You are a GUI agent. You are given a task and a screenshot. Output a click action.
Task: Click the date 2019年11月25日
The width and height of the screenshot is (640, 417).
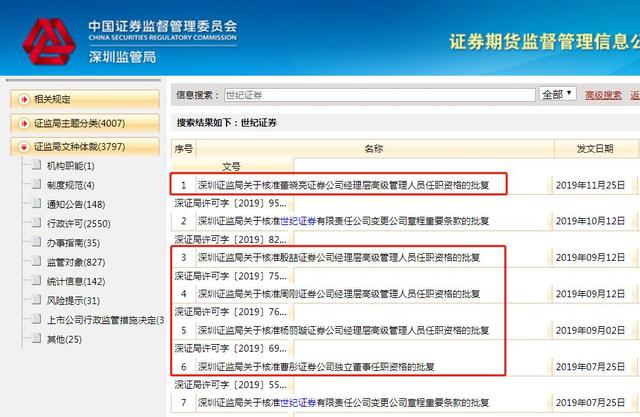click(590, 185)
